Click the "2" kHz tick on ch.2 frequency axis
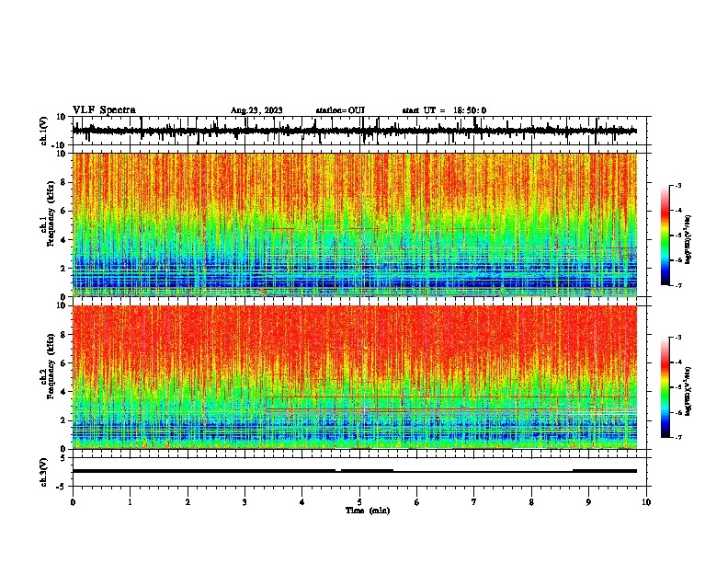The width and height of the screenshot is (728, 563). [x=63, y=420]
